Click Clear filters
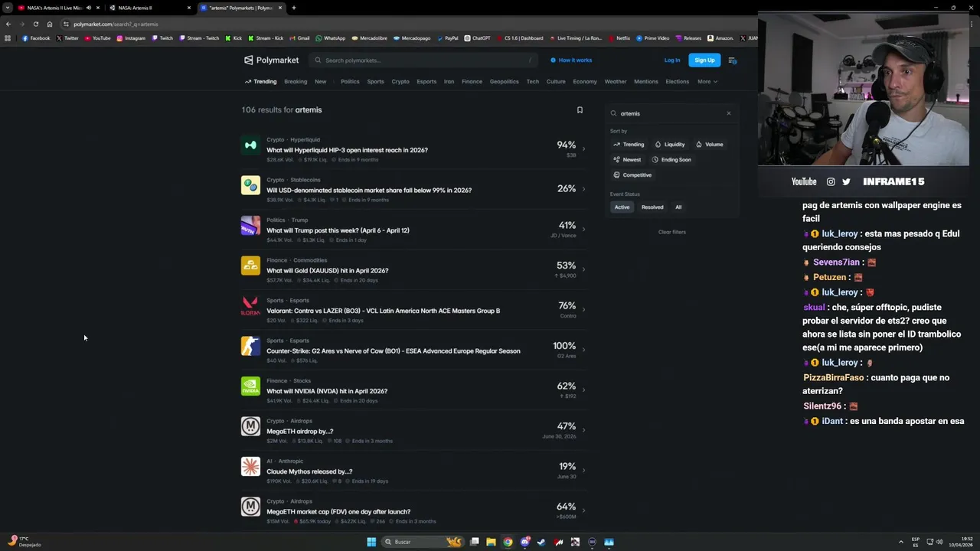This screenshot has width=980, height=551. pyautogui.click(x=672, y=232)
